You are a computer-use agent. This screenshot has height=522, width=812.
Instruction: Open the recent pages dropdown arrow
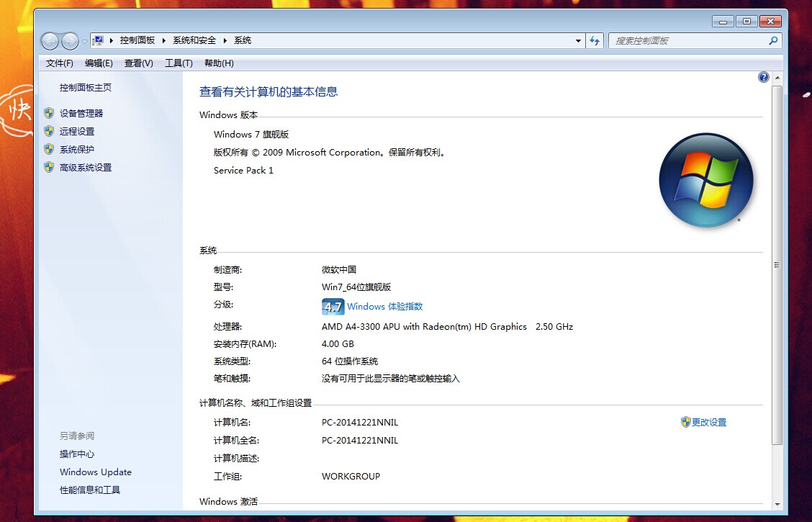click(x=84, y=42)
